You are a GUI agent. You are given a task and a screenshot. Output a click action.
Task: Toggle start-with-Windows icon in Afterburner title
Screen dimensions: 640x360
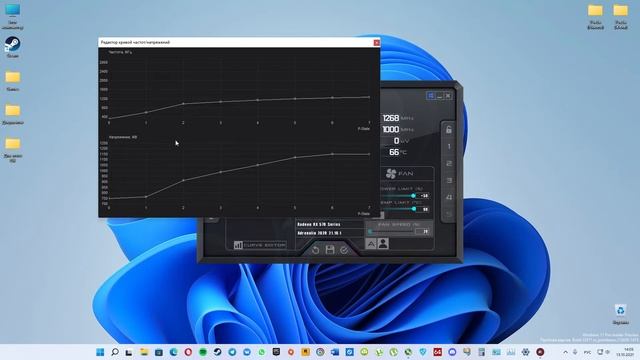coord(431,96)
